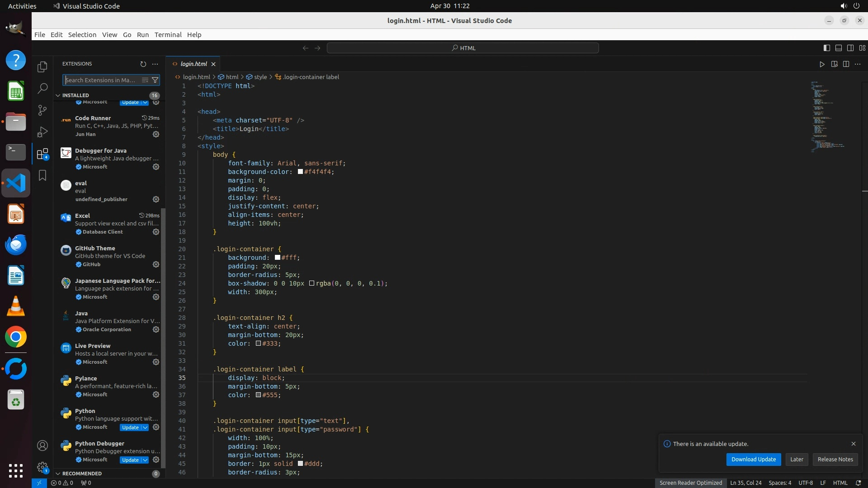Toggle the Secondary Side Bar layout button
The width and height of the screenshot is (868, 488).
click(850, 48)
